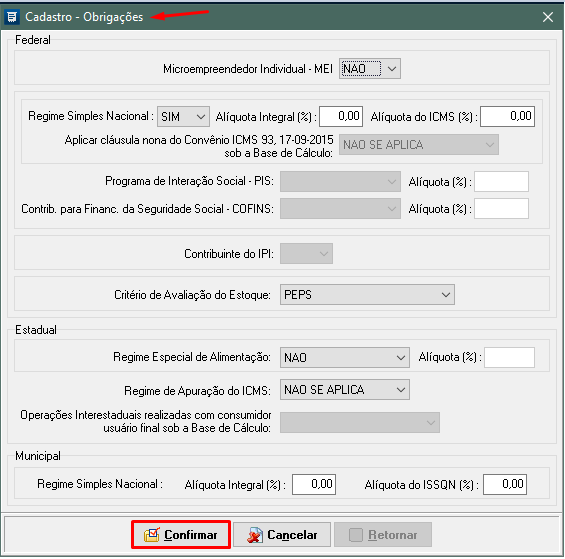Open the Microempreendedor Individual MEI dropdown

pyautogui.click(x=370, y=68)
